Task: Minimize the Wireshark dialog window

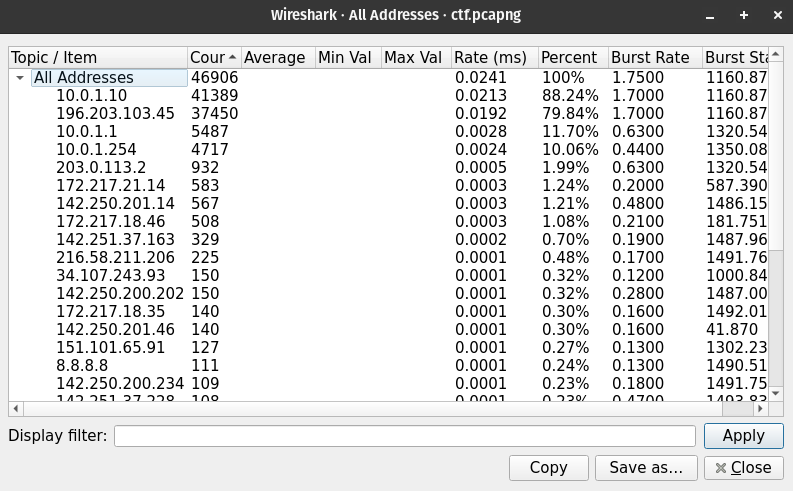Action: (710, 16)
